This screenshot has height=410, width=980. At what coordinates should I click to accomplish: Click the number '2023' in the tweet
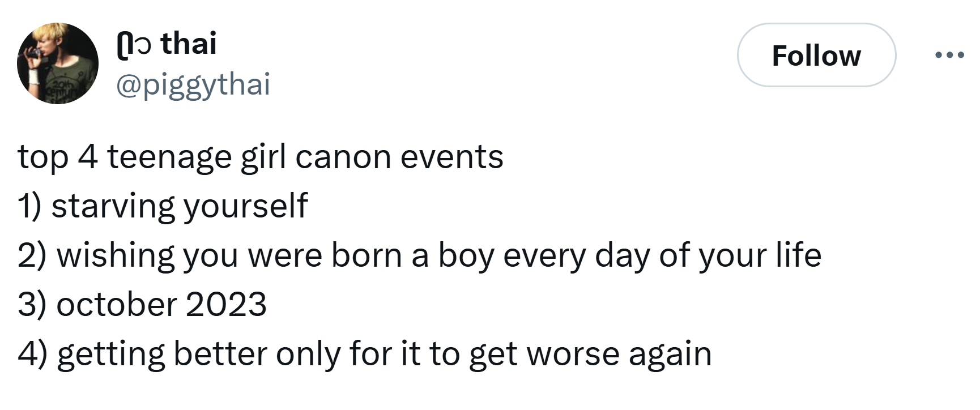pyautogui.click(x=225, y=305)
